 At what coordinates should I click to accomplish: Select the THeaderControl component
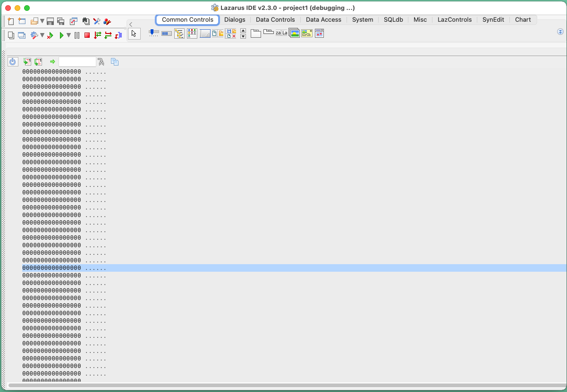281,33
